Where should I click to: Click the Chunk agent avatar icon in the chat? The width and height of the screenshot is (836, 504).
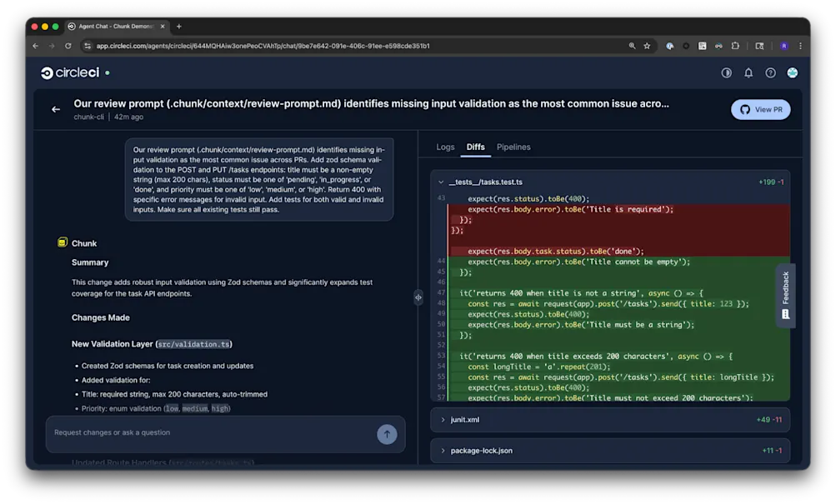click(x=62, y=242)
